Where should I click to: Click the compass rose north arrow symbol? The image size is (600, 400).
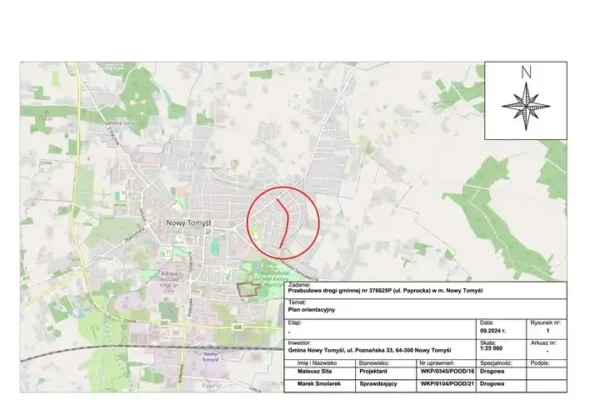[x=526, y=106]
